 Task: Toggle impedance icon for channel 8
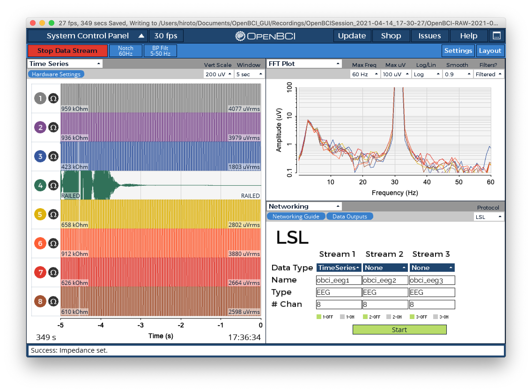tap(53, 301)
